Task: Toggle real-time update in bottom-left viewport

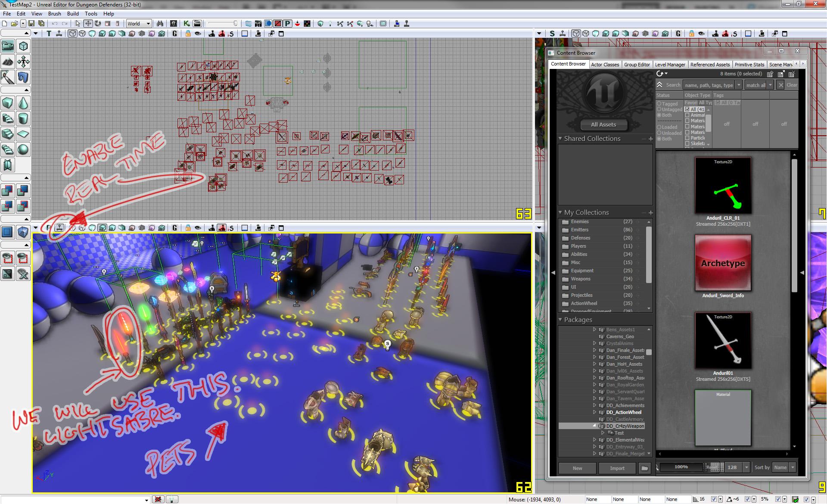Action: coord(60,228)
